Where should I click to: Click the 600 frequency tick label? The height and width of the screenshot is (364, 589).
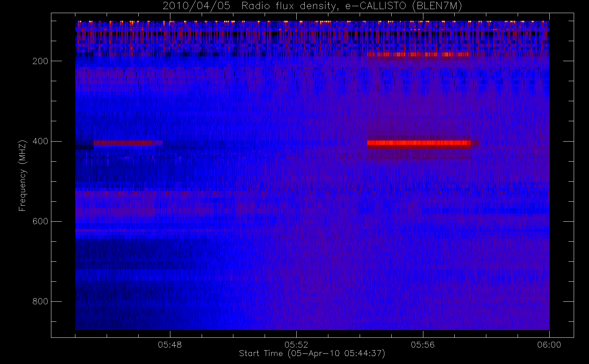(x=40, y=221)
